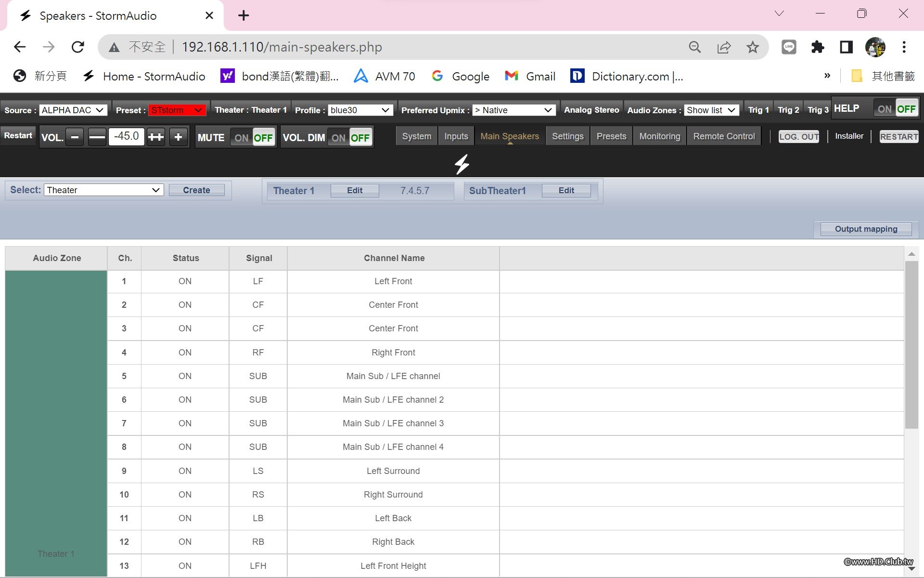
Task: Switch to the Presets tab
Action: tap(612, 136)
